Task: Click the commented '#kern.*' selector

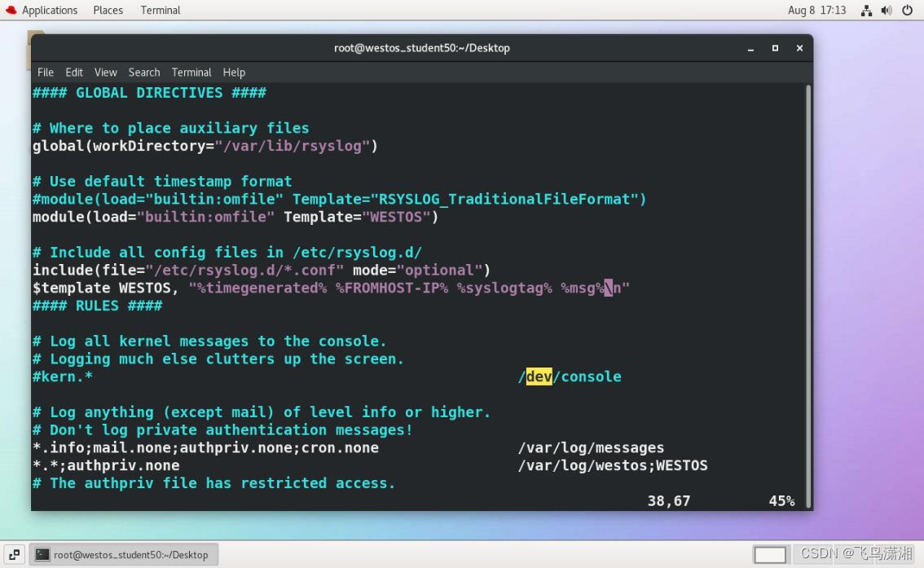Action: click(x=63, y=376)
